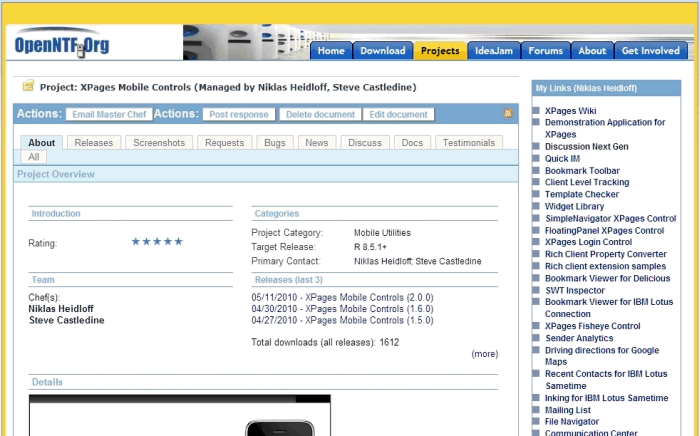Open SimpleNavigator XPages Control link
Image resolution: width=700 pixels, height=436 pixels.
coord(610,218)
